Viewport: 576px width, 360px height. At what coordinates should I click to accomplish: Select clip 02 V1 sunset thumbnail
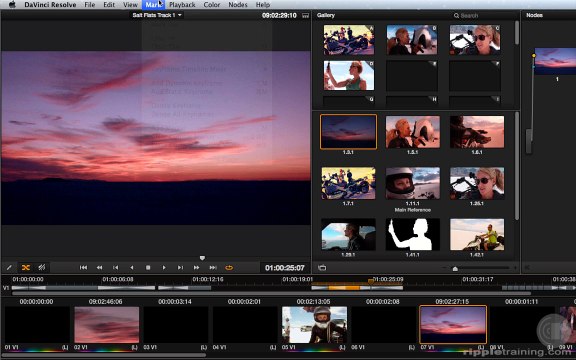[x=107, y=325]
